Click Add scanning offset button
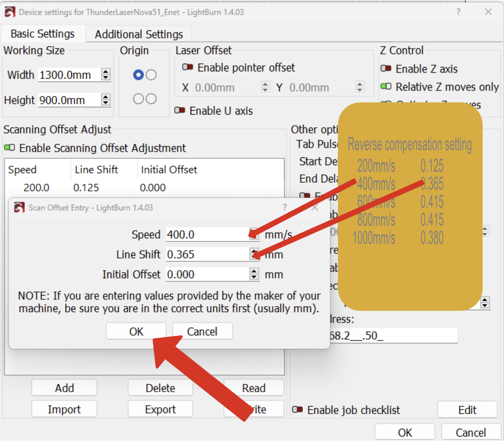This screenshot has width=504, height=441. (64, 388)
